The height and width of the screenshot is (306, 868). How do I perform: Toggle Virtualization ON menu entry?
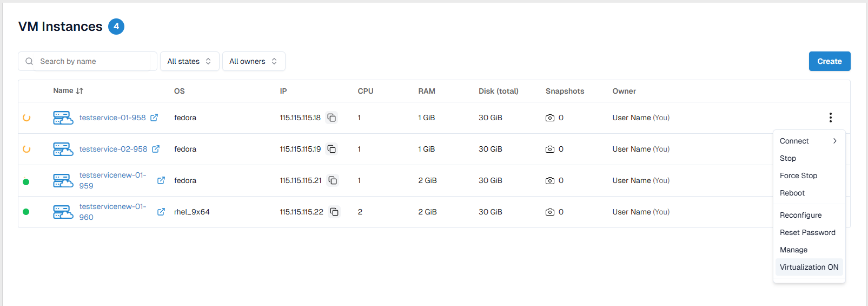pyautogui.click(x=809, y=267)
